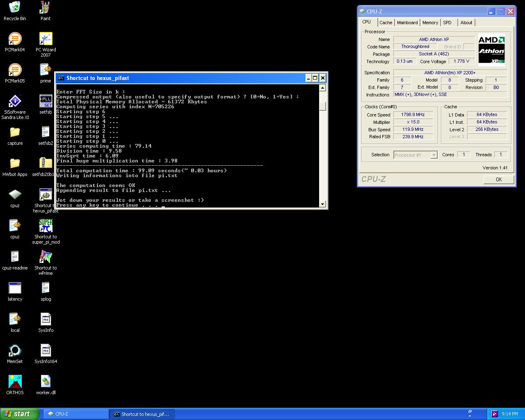Open the splog text file icon

(x=46, y=288)
